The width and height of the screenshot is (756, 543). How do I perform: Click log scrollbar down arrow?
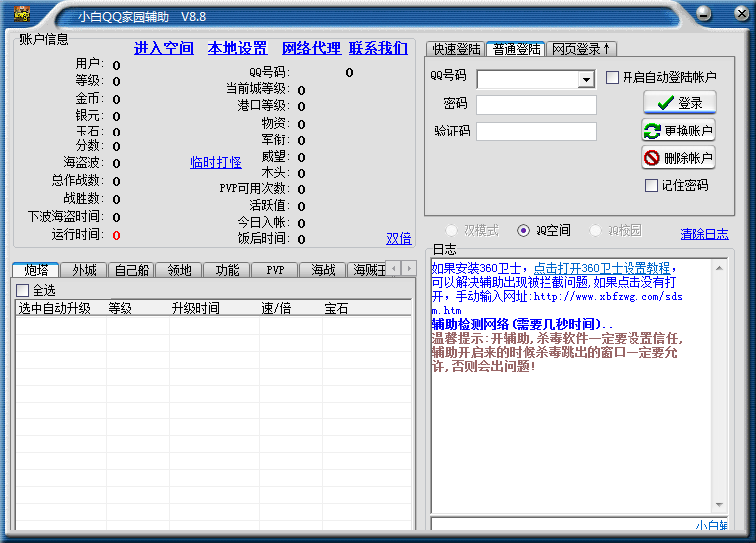[719, 505]
